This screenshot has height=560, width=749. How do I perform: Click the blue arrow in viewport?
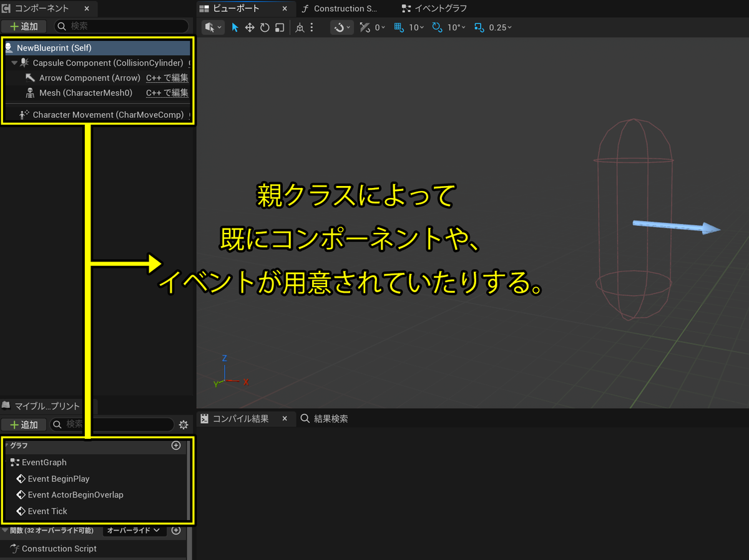[677, 227]
